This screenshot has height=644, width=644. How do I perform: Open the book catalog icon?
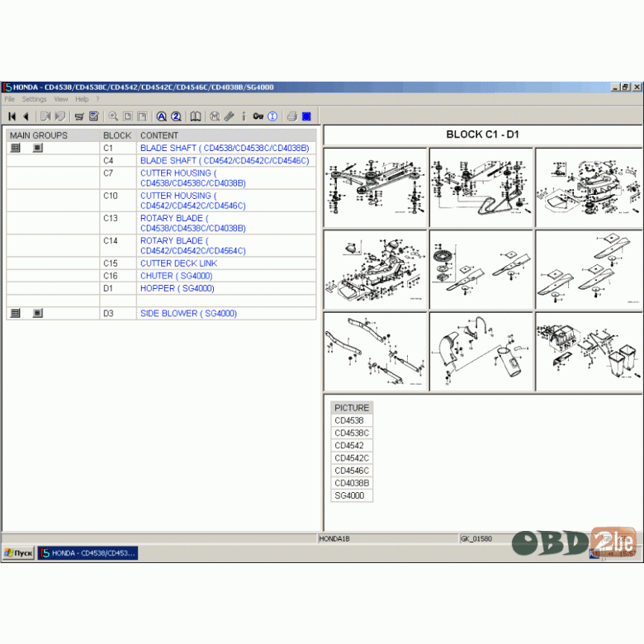pos(196,116)
